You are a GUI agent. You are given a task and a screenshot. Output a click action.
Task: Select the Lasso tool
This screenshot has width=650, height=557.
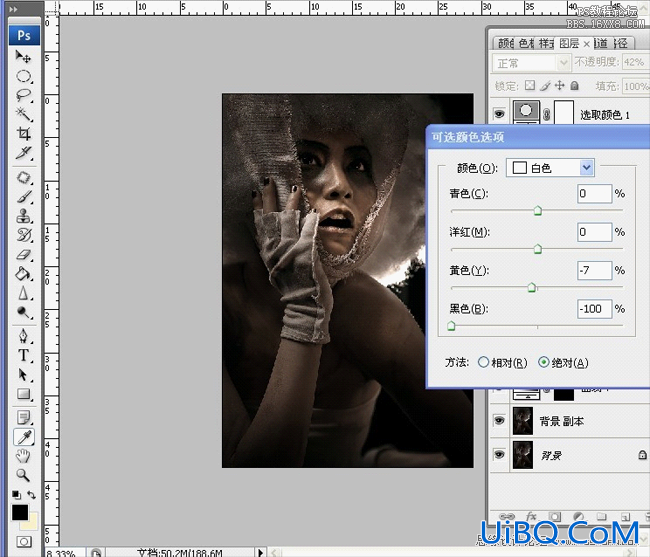pos(23,95)
